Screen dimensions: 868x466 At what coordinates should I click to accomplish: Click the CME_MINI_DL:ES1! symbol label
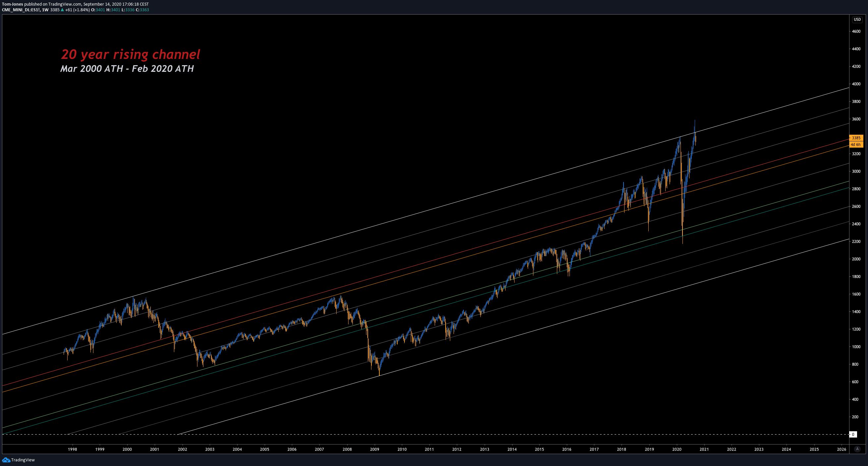[21, 10]
